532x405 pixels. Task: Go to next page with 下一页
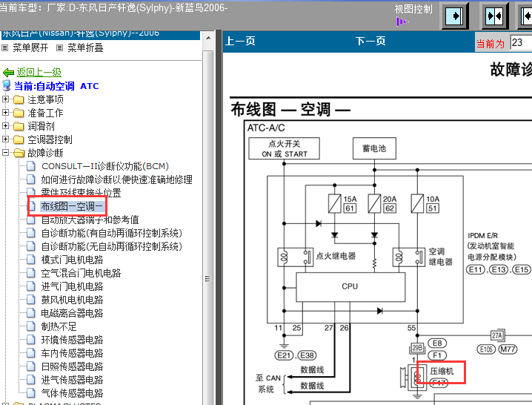point(370,41)
